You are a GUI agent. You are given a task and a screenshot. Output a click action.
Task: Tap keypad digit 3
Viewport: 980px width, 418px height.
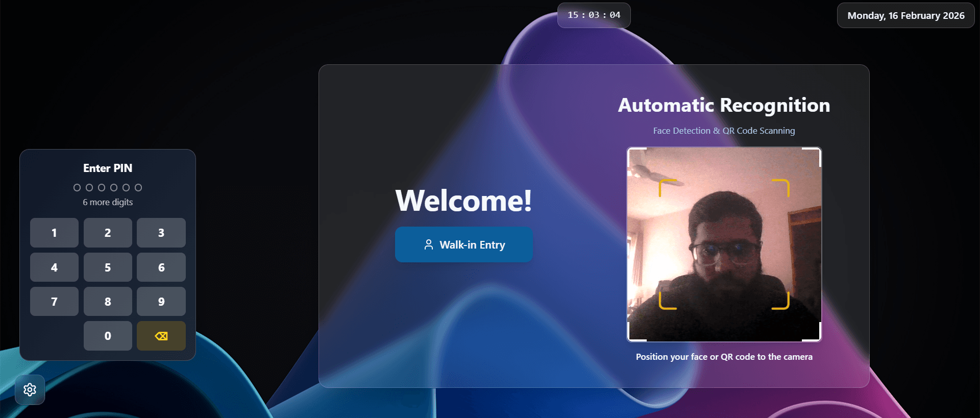click(x=161, y=233)
